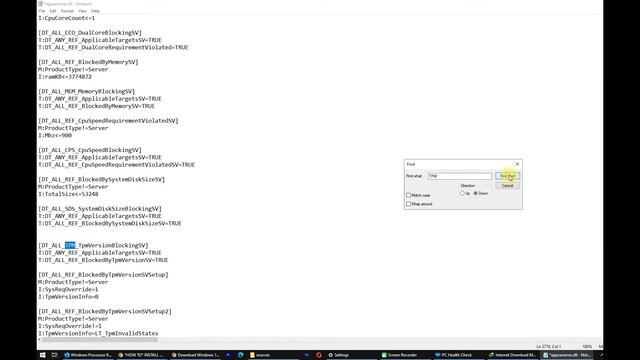Click the line I:TpmVersionInfo=LT_TpmInvalidStates
This screenshot has width=640, height=360.
(x=98, y=333)
